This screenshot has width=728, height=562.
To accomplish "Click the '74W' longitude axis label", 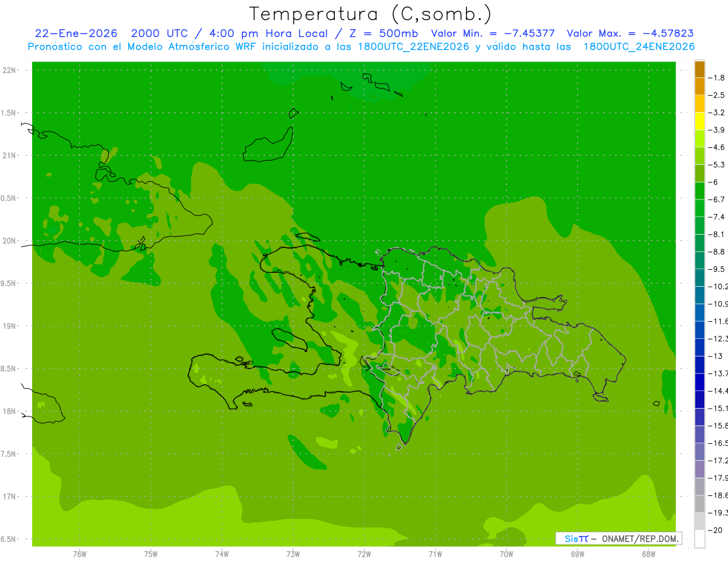I will [x=222, y=554].
